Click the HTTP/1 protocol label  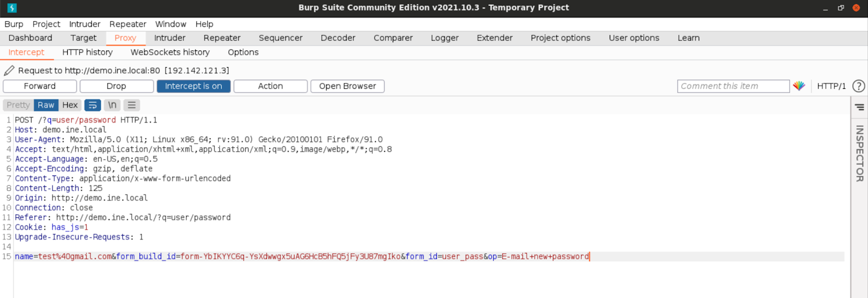coord(832,86)
